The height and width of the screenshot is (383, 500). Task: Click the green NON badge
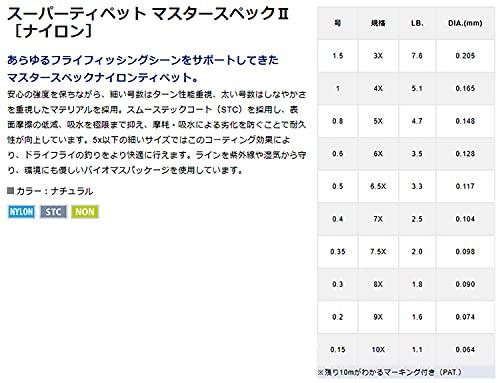click(x=85, y=212)
